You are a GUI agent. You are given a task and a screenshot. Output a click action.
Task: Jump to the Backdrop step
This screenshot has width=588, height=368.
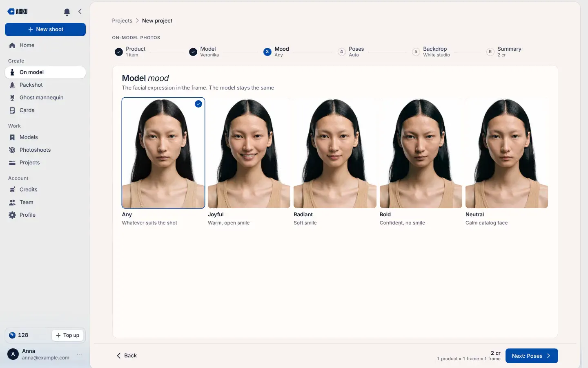pos(431,52)
